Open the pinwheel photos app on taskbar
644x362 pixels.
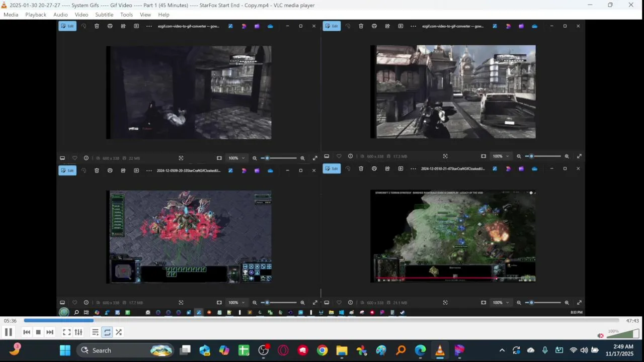click(x=361, y=350)
